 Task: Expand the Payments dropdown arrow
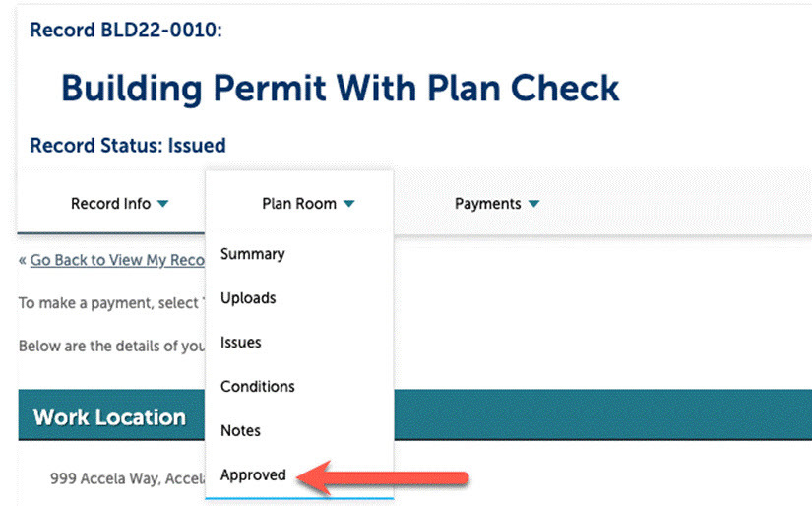point(533,205)
